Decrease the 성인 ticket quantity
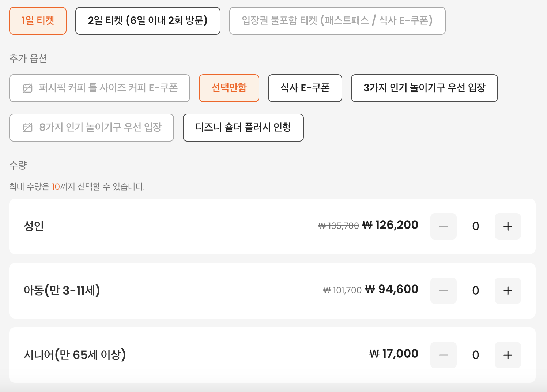547x392 pixels. click(443, 226)
